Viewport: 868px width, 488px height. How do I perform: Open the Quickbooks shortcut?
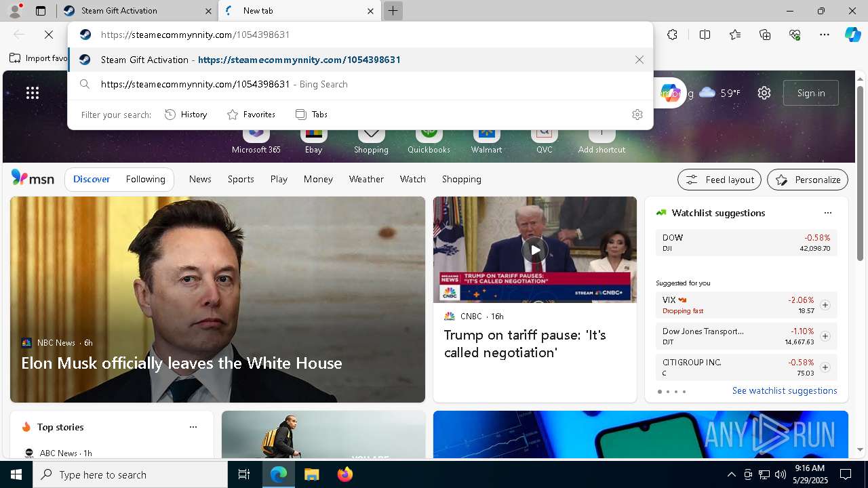coord(429,141)
